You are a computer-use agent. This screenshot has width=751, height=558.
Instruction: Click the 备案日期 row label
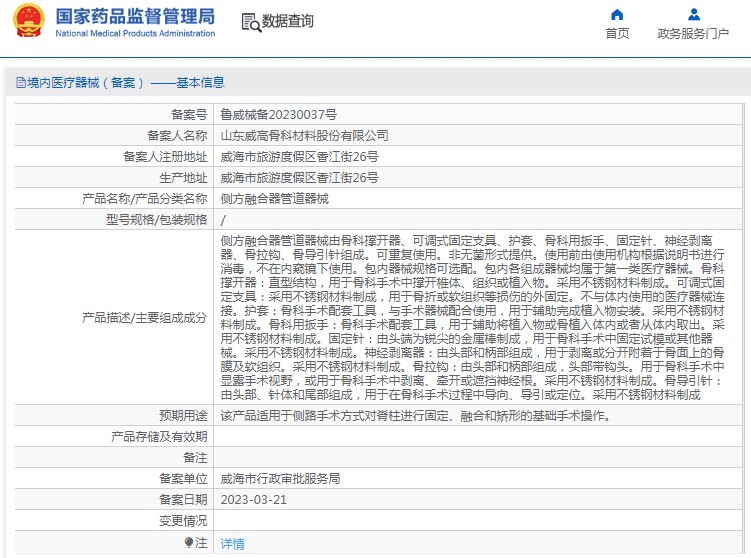tap(183, 500)
